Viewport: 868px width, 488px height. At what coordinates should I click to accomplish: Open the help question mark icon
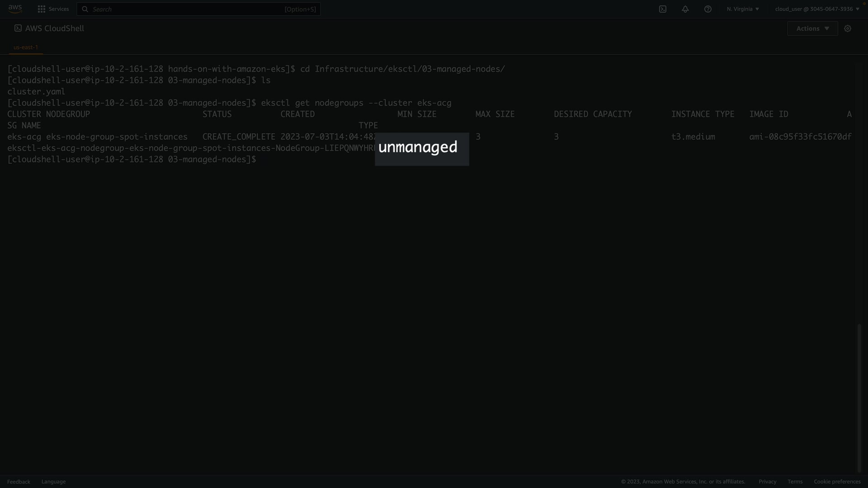708,9
